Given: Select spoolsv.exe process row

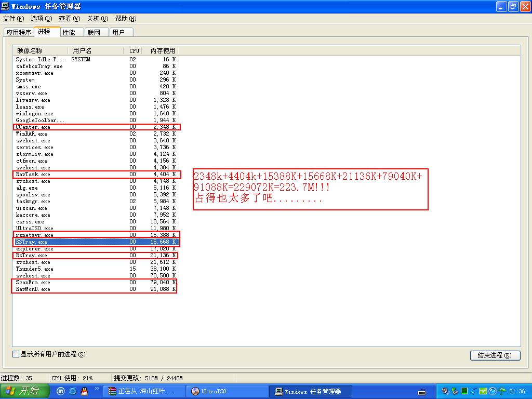Looking at the screenshot, I should pos(96,194).
